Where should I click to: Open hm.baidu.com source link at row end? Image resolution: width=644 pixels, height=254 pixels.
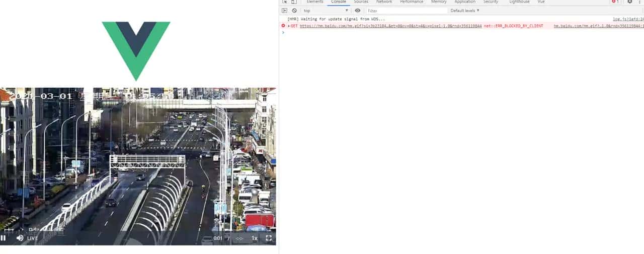[599, 26]
